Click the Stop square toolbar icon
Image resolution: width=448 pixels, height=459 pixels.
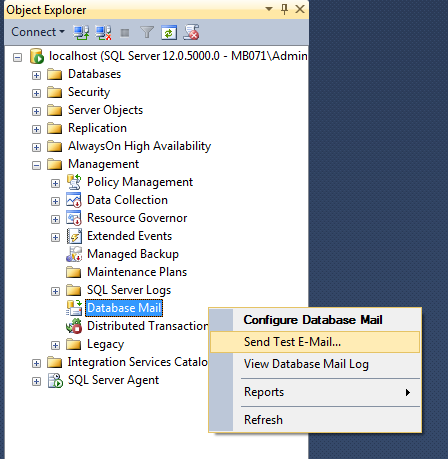(x=125, y=33)
